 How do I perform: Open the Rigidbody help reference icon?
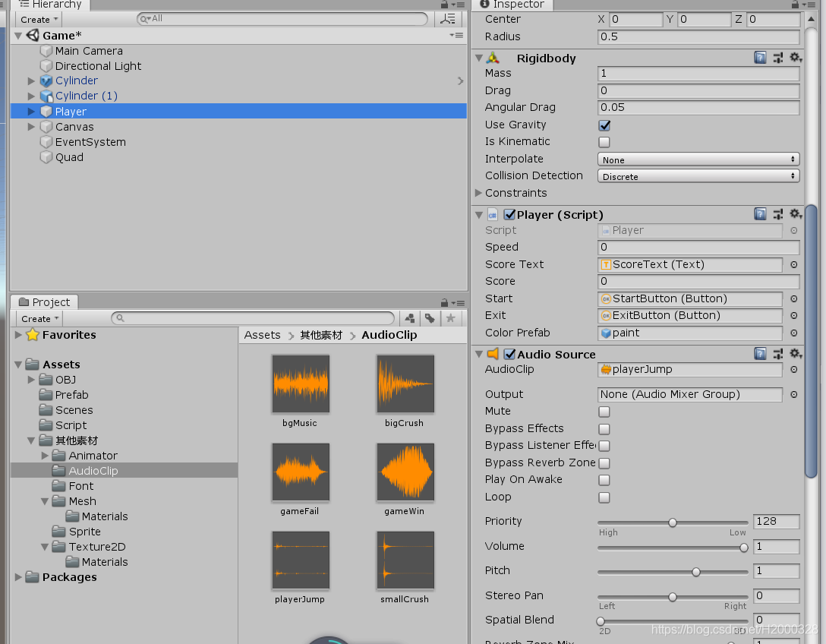click(760, 58)
